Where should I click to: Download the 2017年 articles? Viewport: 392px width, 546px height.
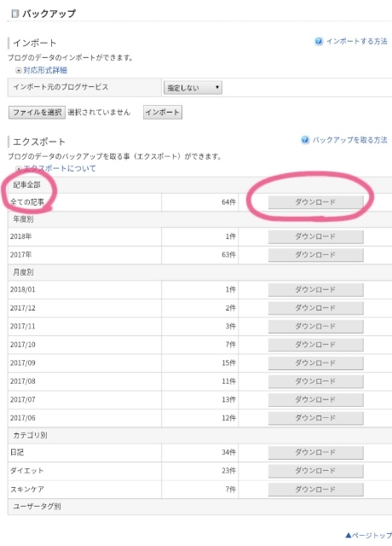pos(315,255)
